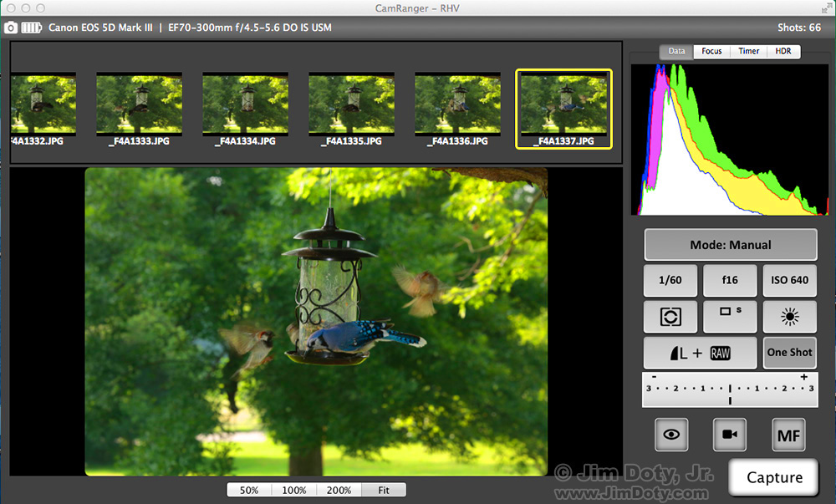Screen dimensions: 836x504
Task: Open the metering mode icon button
Action: (x=670, y=317)
